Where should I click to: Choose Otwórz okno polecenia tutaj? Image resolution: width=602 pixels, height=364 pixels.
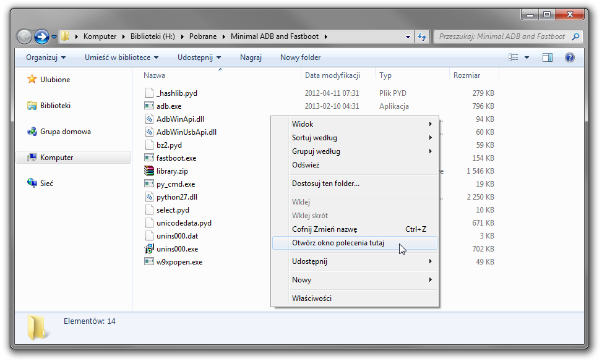tap(355, 243)
